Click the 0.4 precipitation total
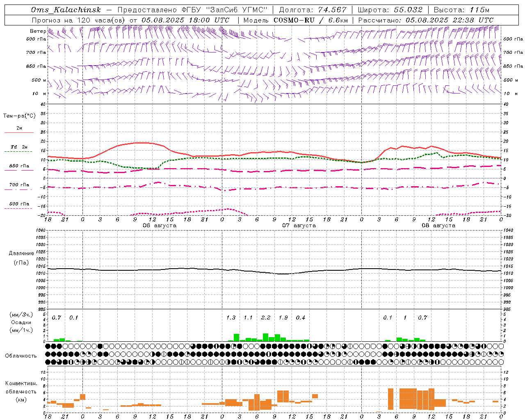The width and height of the screenshot is (525, 420). 301,317
